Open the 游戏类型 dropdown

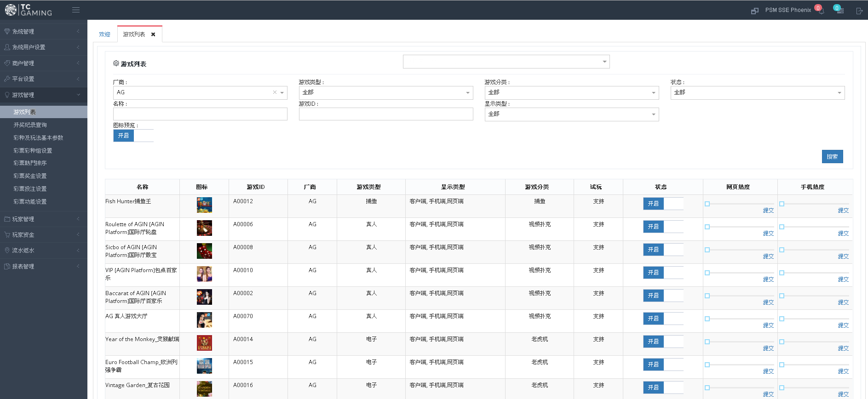(385, 93)
